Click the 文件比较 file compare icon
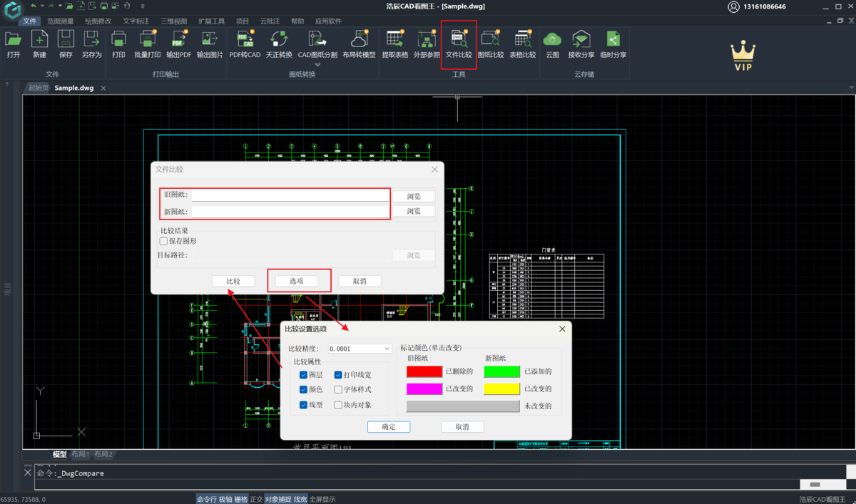This screenshot has height=504, width=856. click(458, 40)
